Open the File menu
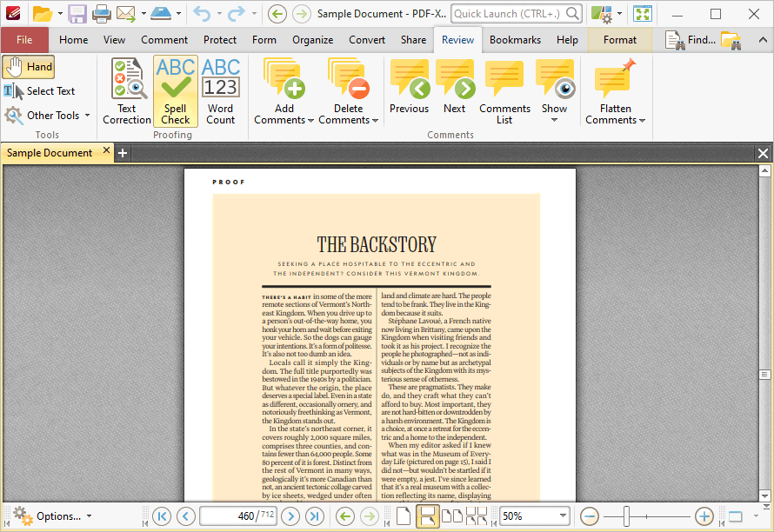 coord(24,40)
